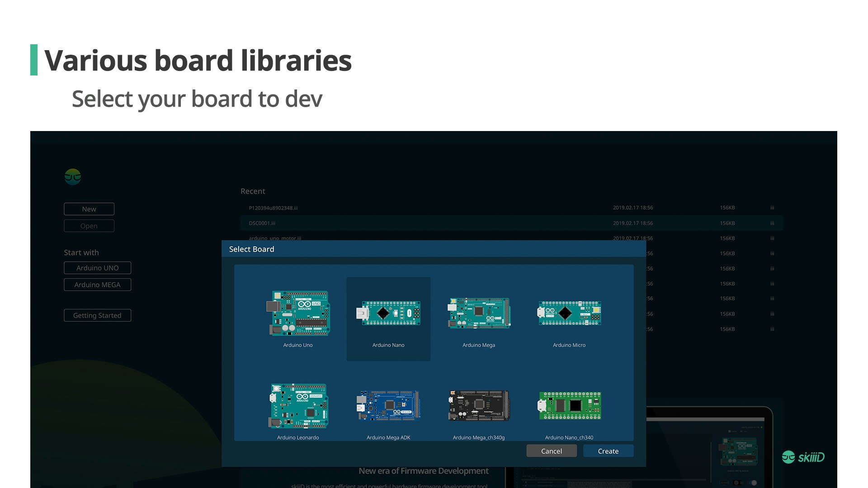Open the Getting Started guide
Viewport: 868px width, 488px height.
(x=97, y=315)
